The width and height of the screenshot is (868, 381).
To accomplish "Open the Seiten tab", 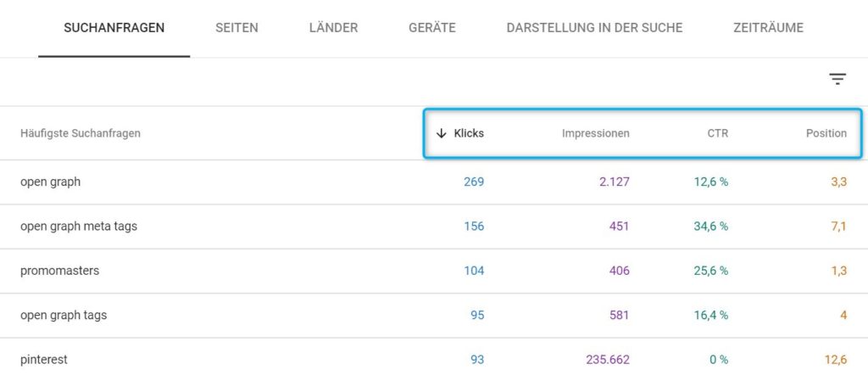I will coord(236,28).
